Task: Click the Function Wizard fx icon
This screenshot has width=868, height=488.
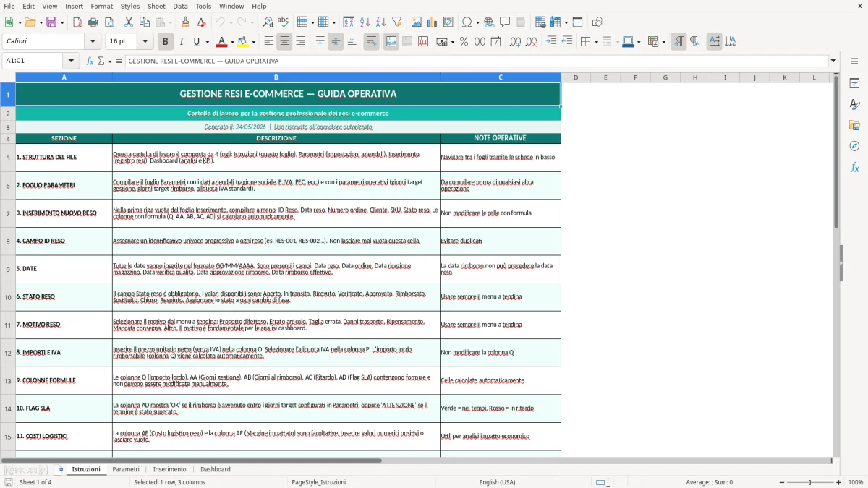Action: 90,61
